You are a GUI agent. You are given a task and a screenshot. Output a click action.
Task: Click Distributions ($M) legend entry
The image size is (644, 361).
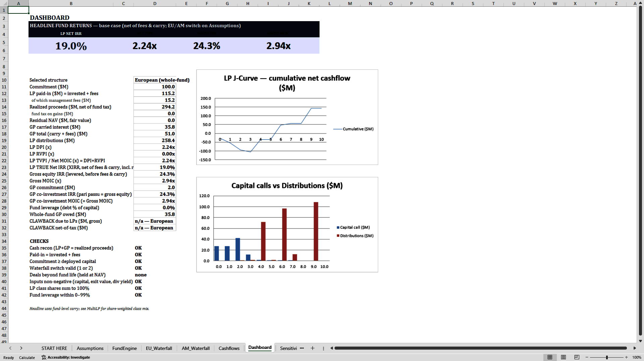coord(355,236)
